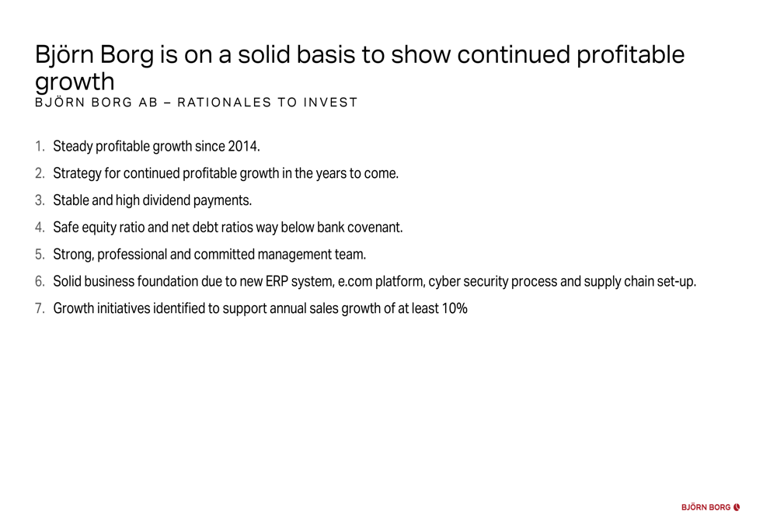The image size is (777, 532).
Task: Select 'Stable and high dividend payments' item
Action: point(152,200)
